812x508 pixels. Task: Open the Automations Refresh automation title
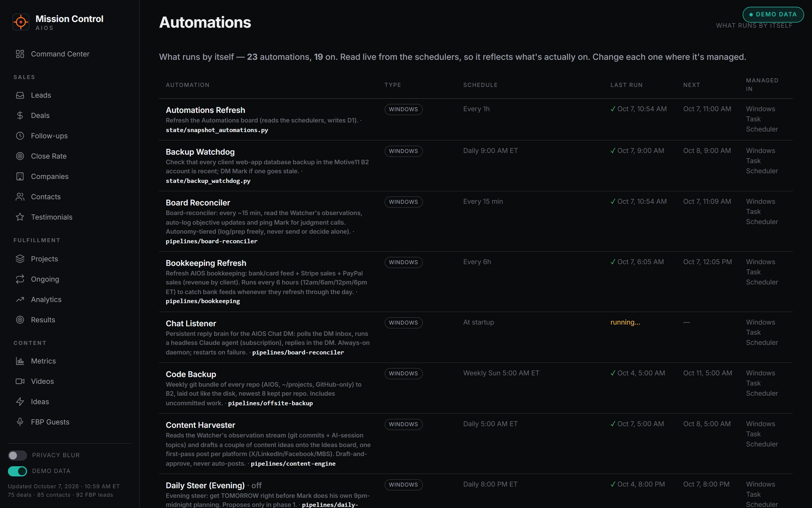coord(205,110)
